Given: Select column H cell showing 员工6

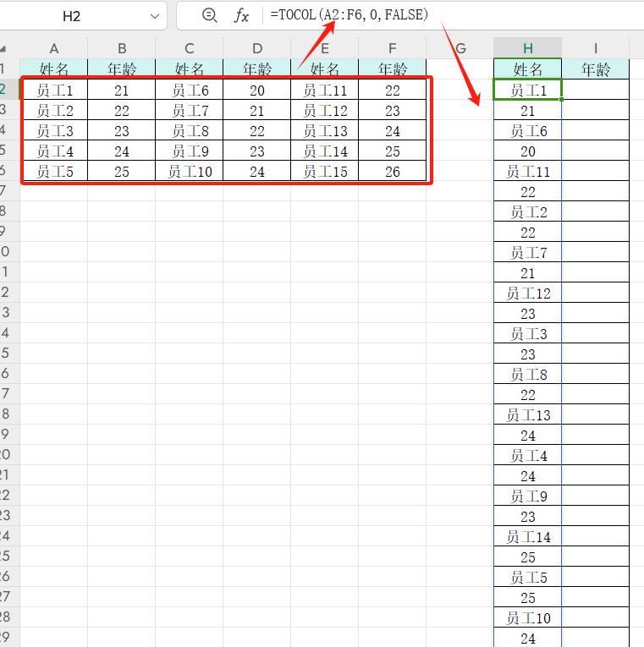Looking at the screenshot, I should [x=527, y=130].
